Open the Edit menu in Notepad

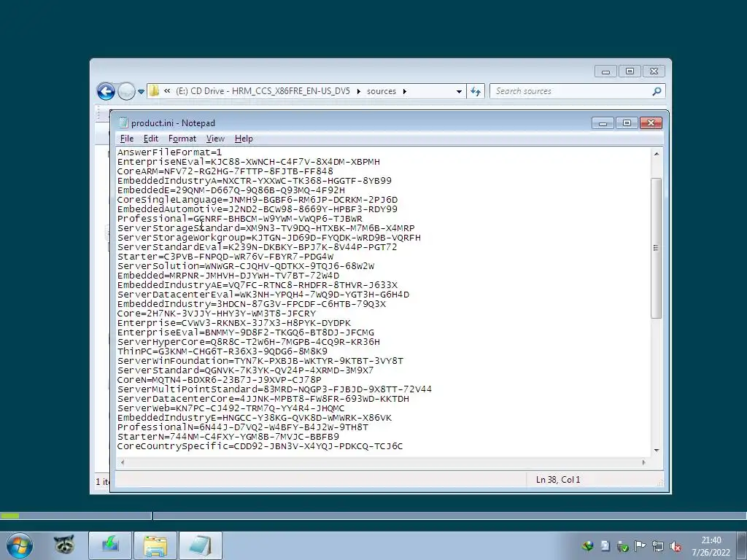tap(150, 139)
